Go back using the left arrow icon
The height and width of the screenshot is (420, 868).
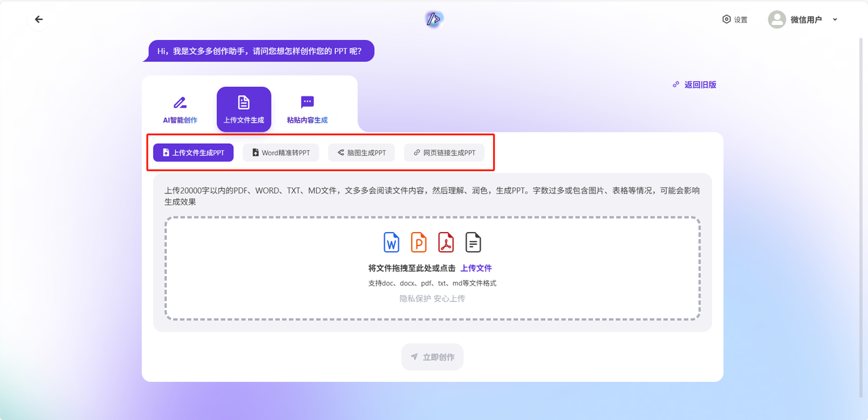click(x=39, y=20)
